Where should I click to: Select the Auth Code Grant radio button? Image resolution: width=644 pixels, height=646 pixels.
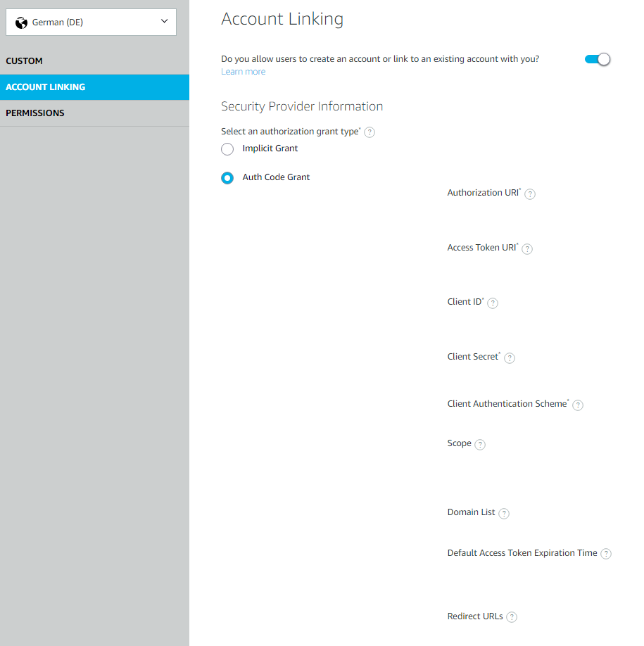click(227, 178)
